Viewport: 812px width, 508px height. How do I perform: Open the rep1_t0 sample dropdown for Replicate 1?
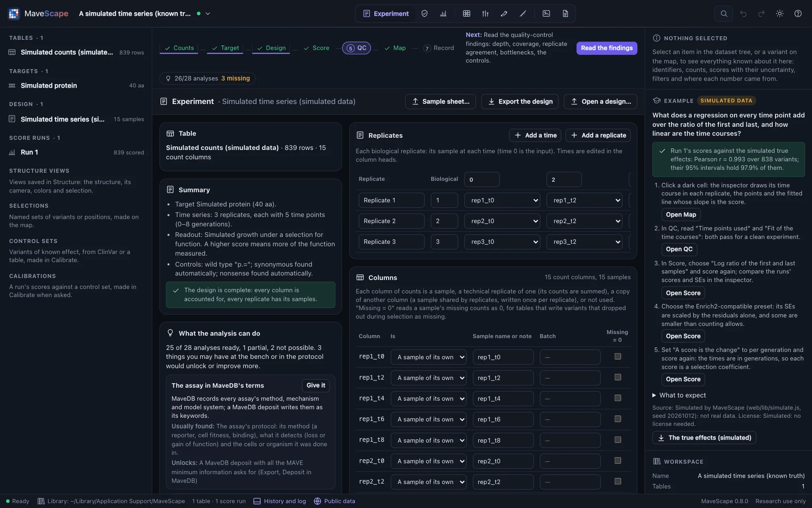(x=502, y=200)
